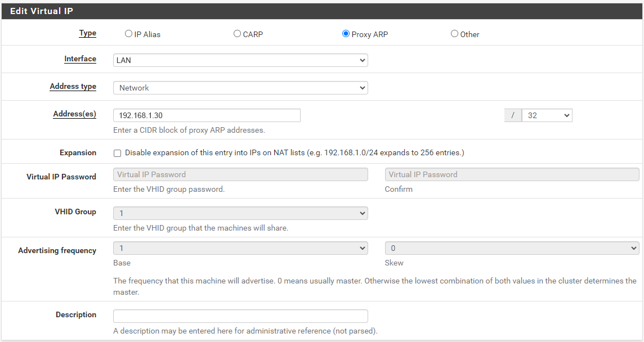Click the first Virtual IP Password field

(240, 174)
